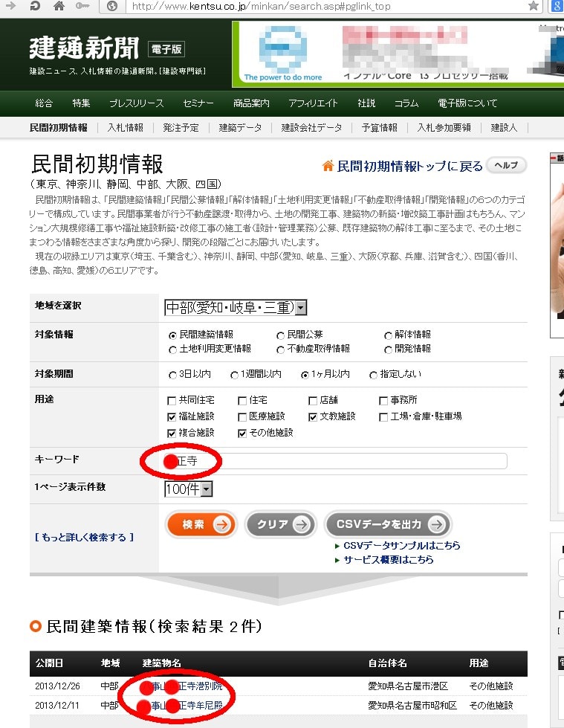564x728 pixels.
Task: Click the ヘルプ help button
Action: coord(506,165)
